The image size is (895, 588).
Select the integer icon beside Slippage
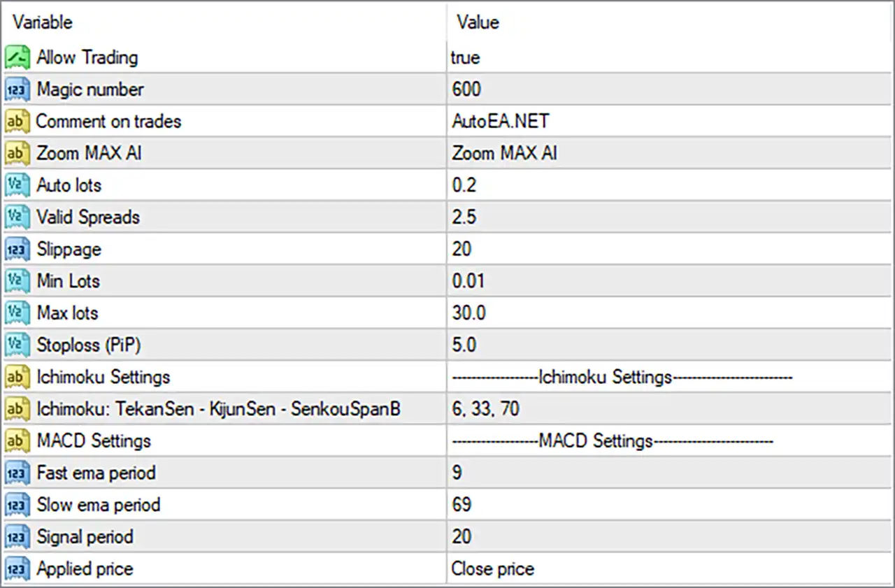(17, 250)
